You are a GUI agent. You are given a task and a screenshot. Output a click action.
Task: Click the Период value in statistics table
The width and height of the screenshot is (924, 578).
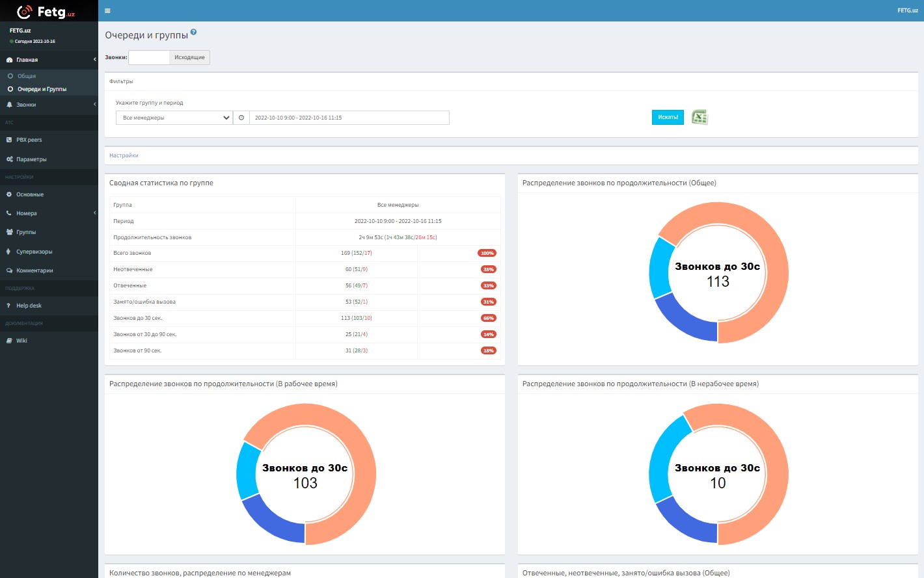tap(398, 221)
